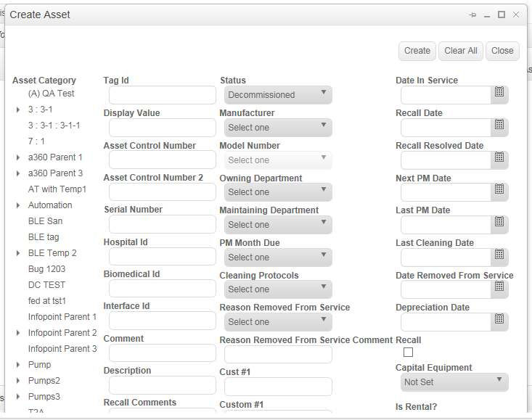Open the Maintaining Department dropdown

pos(278,225)
